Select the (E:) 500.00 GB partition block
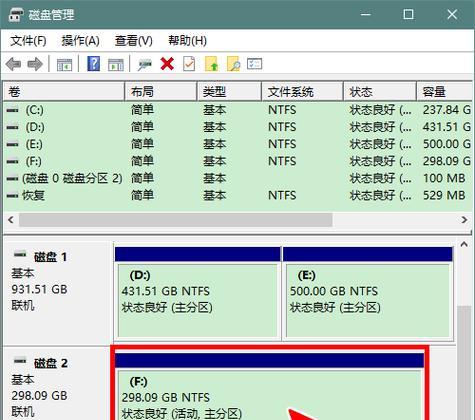Image resolution: width=475 pixels, height=420 pixels. (368, 294)
